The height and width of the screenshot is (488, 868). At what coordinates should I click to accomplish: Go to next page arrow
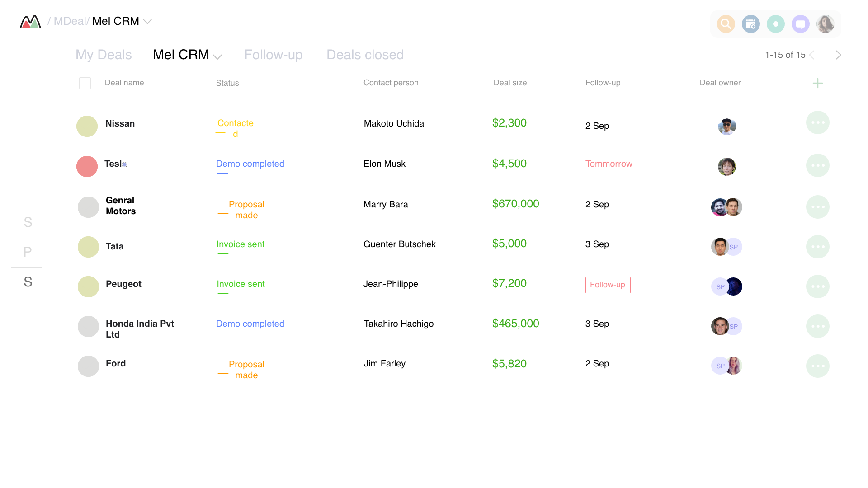point(839,55)
